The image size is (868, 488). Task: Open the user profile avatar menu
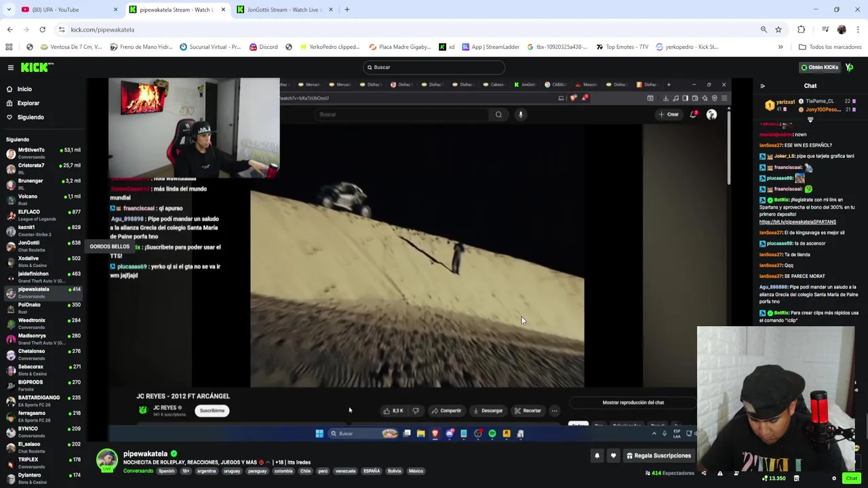point(850,67)
